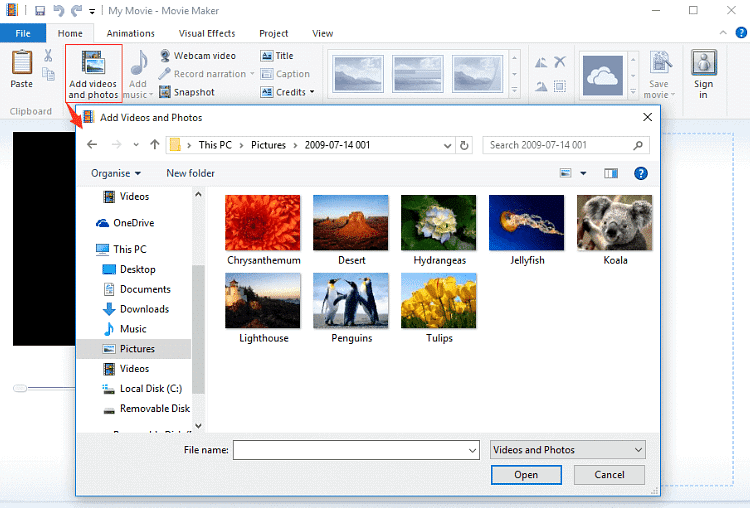Click Add videos and photos button
The height and width of the screenshot is (508, 750).
93,73
